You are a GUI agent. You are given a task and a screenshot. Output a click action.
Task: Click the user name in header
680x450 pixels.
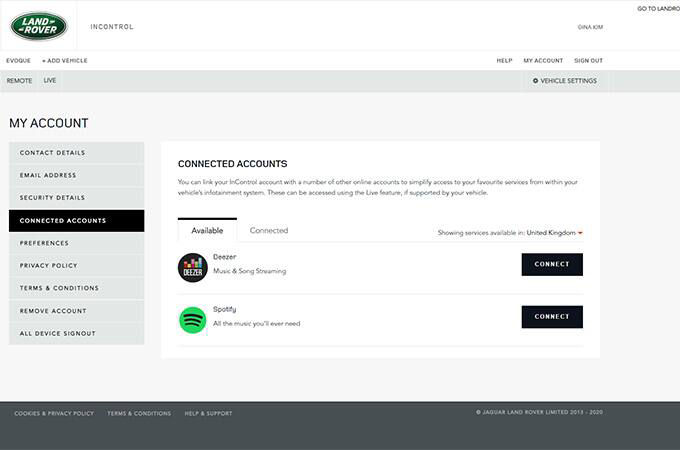pyautogui.click(x=590, y=27)
